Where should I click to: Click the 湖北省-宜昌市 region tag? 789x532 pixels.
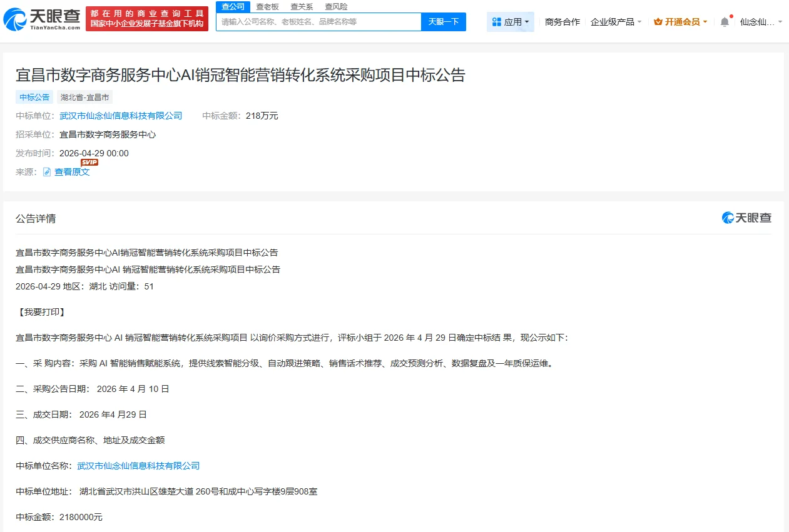click(85, 98)
